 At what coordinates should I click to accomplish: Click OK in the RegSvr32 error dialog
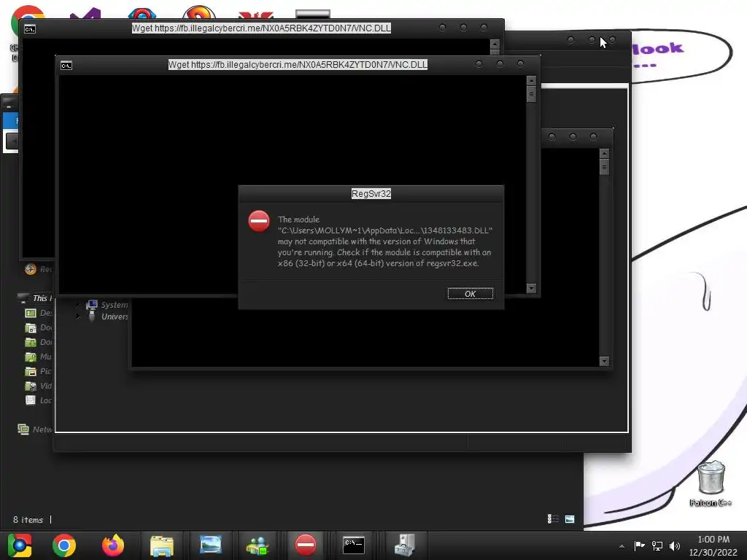pyautogui.click(x=470, y=294)
